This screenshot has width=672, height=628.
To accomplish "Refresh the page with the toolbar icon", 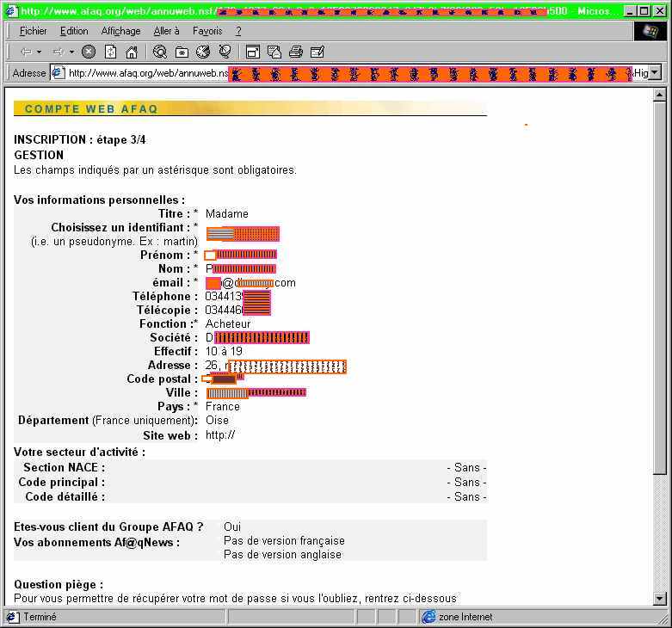I will point(110,52).
